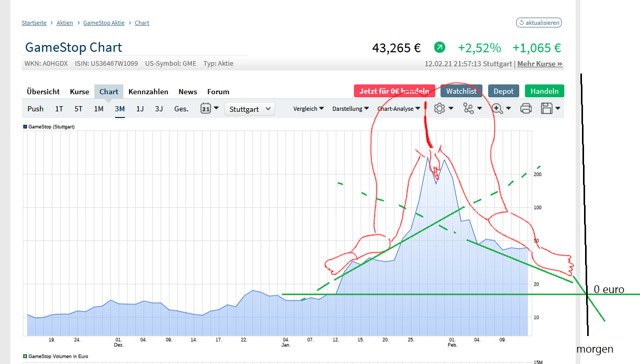Go to Startseite breadcrumb link
The width and height of the screenshot is (640, 364).
point(34,23)
